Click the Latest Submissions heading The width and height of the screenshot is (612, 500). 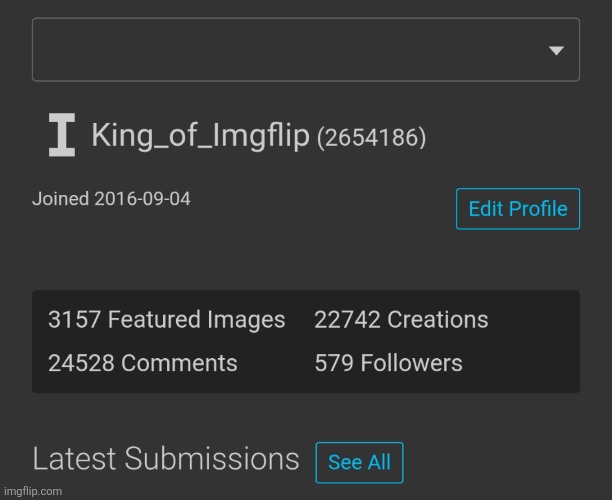pyautogui.click(x=166, y=460)
